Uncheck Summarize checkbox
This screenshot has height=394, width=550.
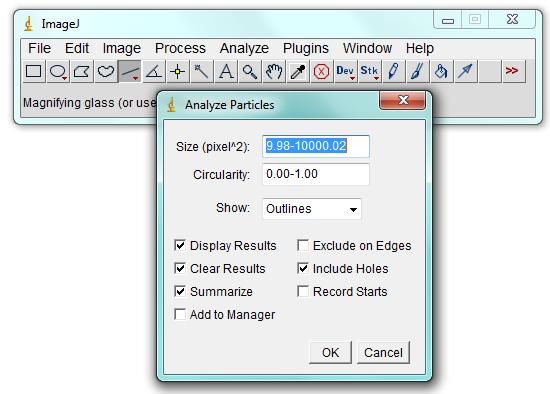[180, 291]
